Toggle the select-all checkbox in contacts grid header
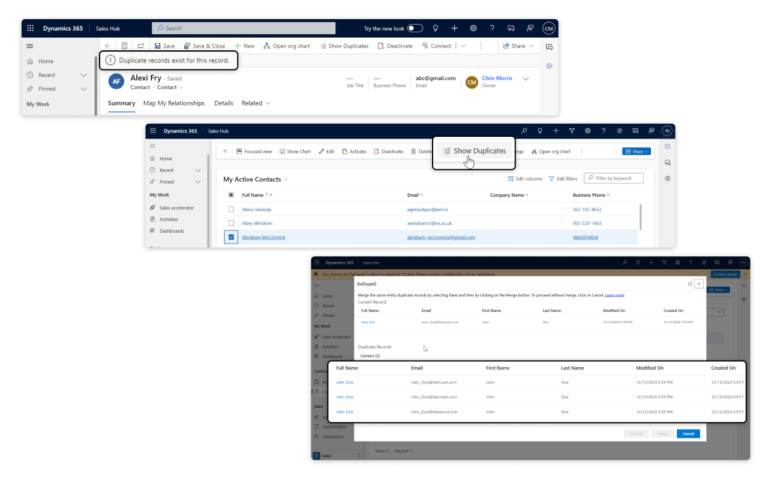This screenshot has height=480, width=768. [231, 195]
